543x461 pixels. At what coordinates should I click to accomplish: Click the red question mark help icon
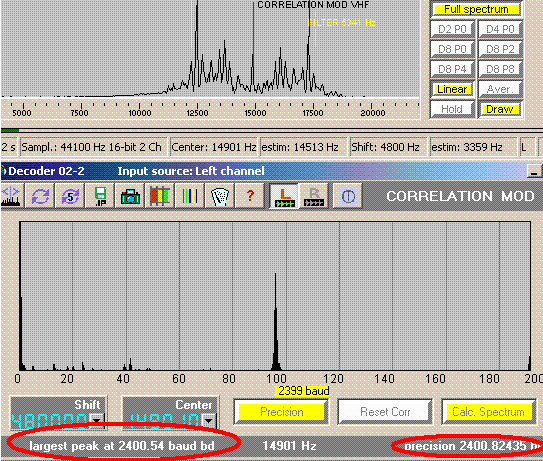click(250, 196)
